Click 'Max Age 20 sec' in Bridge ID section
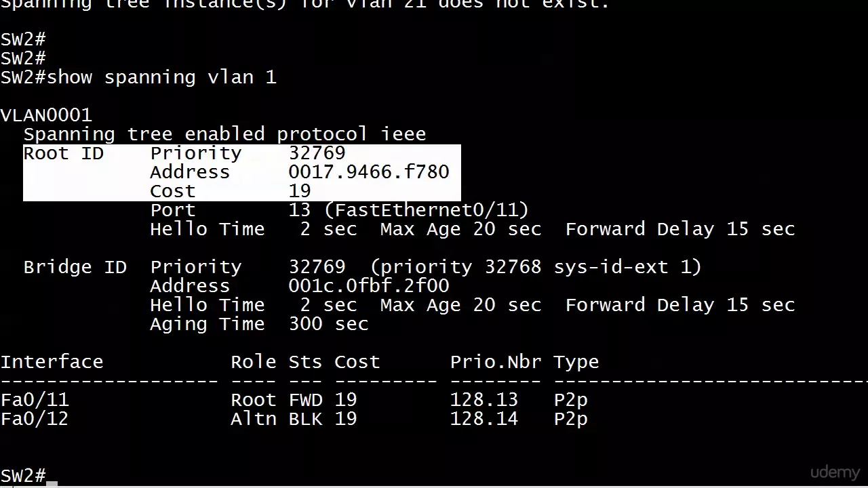The width and height of the screenshot is (868, 488). pyautogui.click(x=461, y=305)
